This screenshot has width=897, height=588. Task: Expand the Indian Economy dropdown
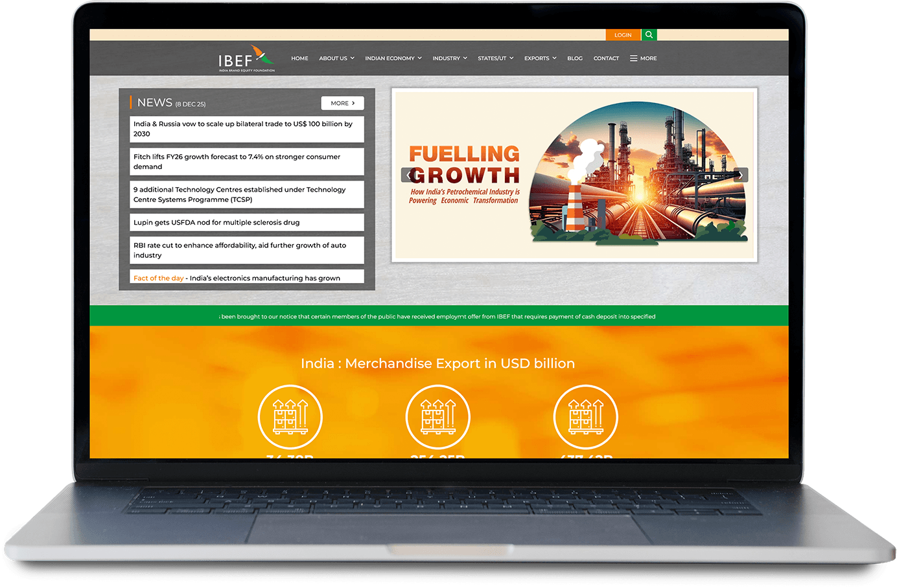(393, 58)
